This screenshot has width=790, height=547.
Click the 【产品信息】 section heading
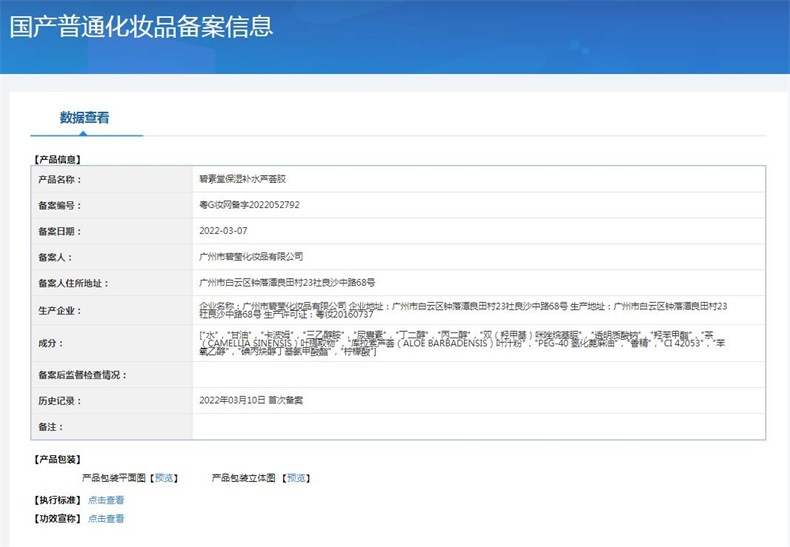[57, 160]
